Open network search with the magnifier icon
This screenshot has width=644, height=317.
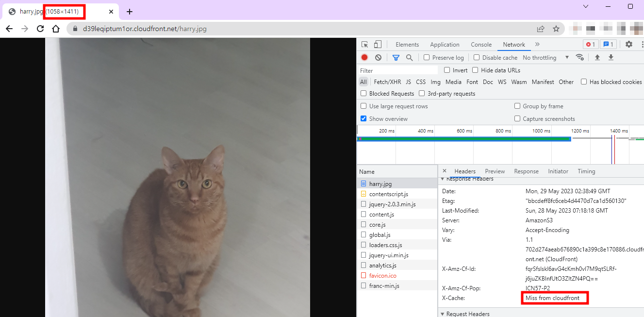click(409, 57)
